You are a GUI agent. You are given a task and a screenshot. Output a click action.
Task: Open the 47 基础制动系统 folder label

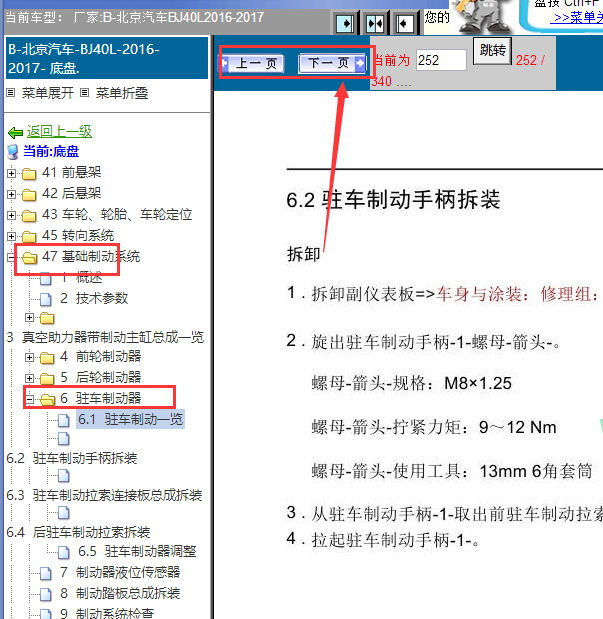tap(91, 257)
